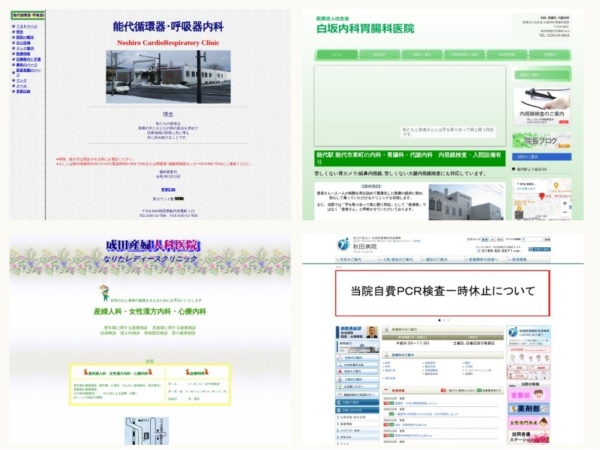This screenshot has height=450, width=600.
Task: Open Akita Hospital's first nav item 外来のご案内
Action: (x=357, y=259)
